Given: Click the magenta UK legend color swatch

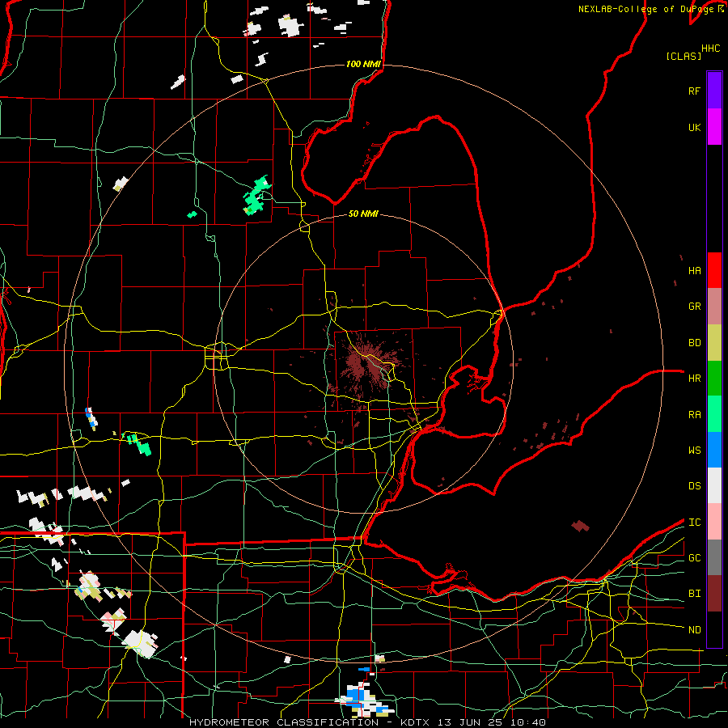Looking at the screenshot, I should pyautogui.click(x=714, y=127).
